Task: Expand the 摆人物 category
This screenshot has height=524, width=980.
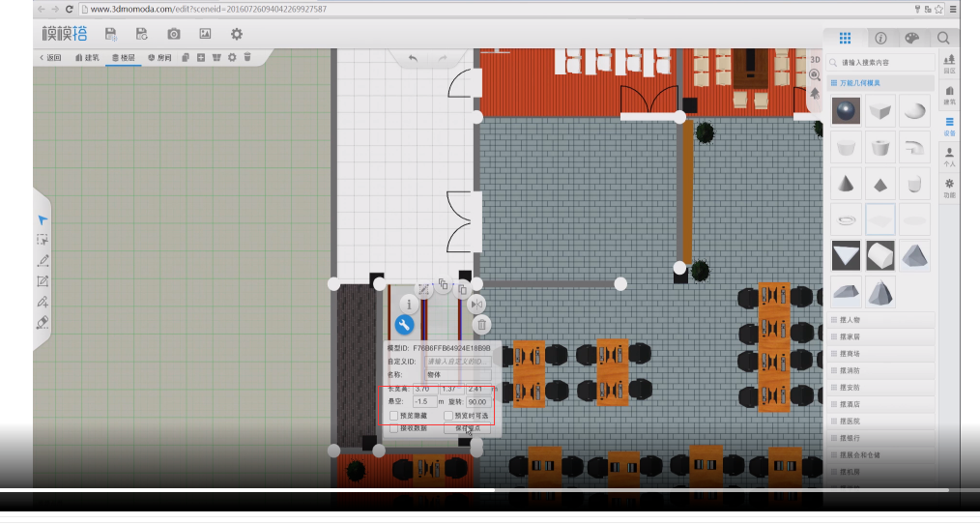Action: (x=881, y=320)
